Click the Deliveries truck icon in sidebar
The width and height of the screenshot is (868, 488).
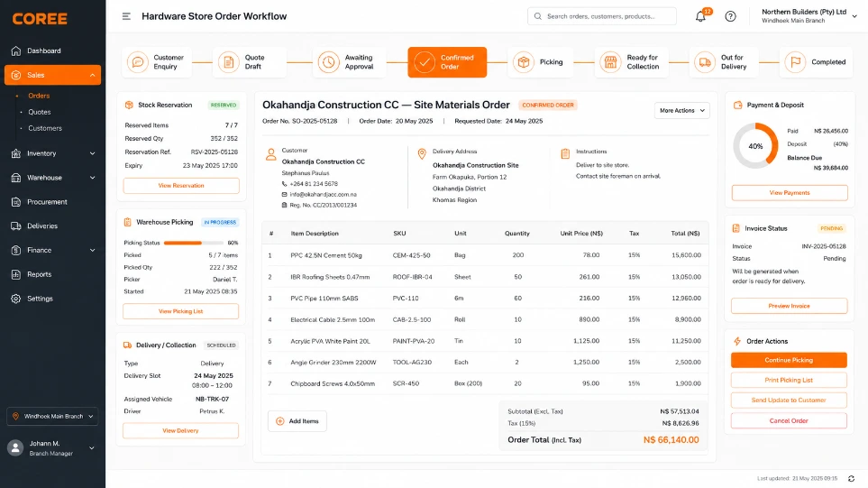coord(16,226)
